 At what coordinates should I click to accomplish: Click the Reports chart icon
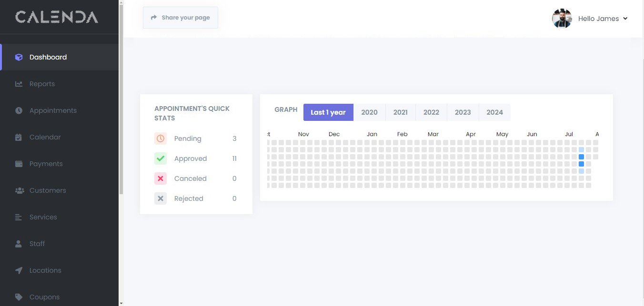coord(19,84)
